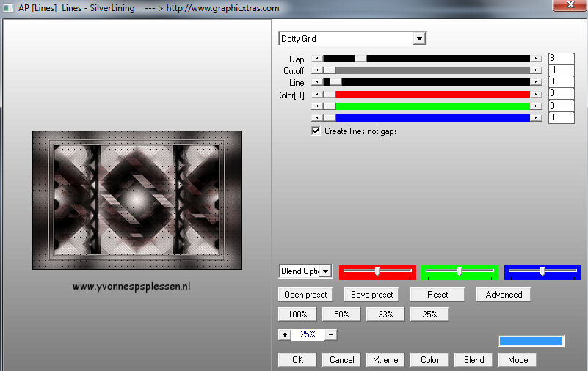This screenshot has width=588, height=371.
Task: Click the Open preset button
Action: click(x=305, y=295)
